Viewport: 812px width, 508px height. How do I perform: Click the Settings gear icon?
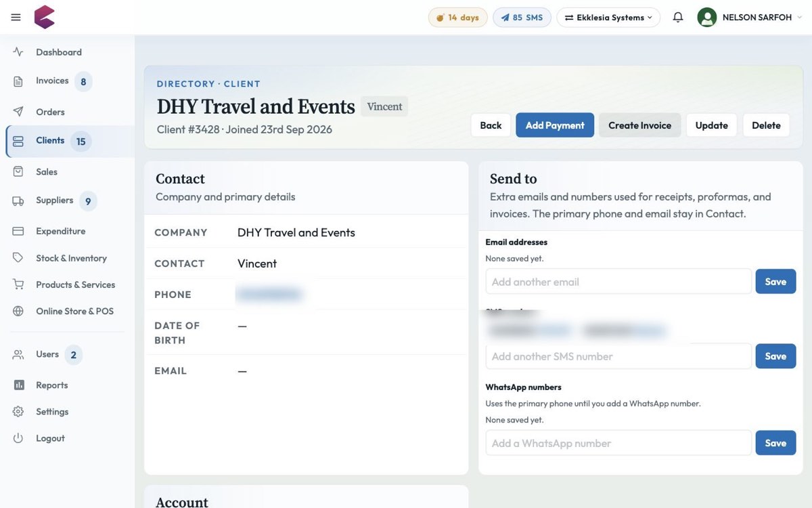tap(18, 412)
